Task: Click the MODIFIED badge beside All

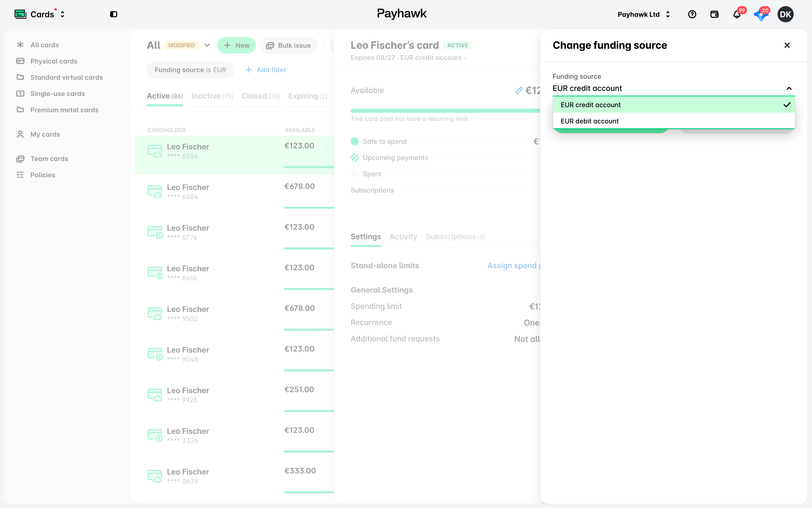Action: coord(181,45)
